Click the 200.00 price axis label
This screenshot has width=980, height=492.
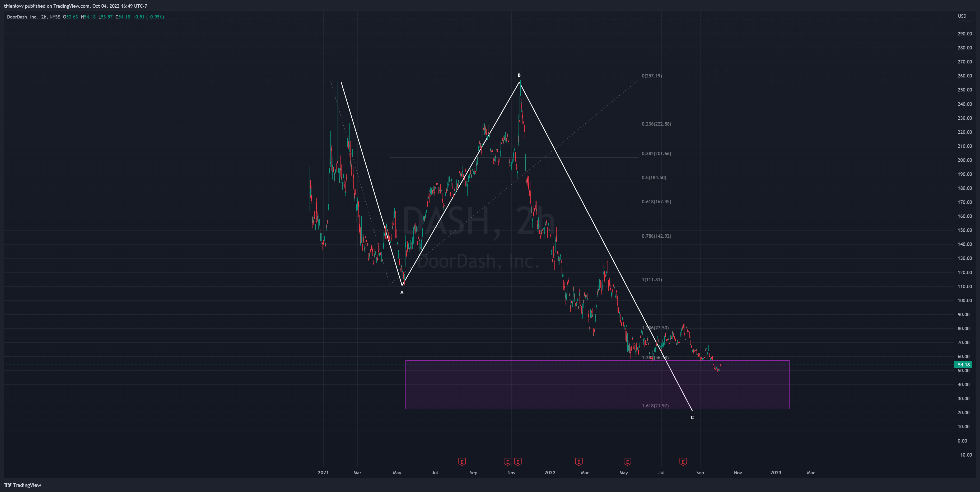965,160
